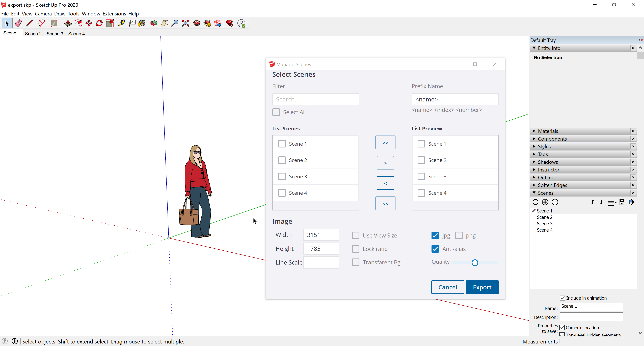Click the move-all-right >> button
This screenshot has height=346, width=644.
pos(385,142)
